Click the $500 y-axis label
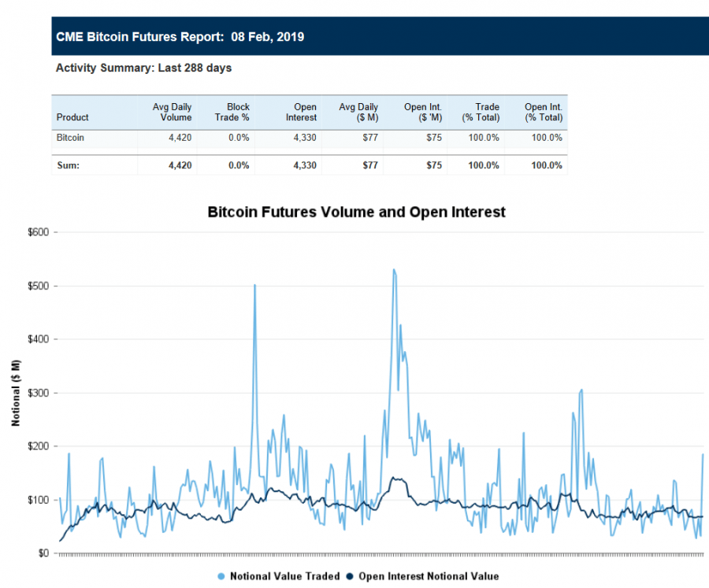 coord(38,286)
